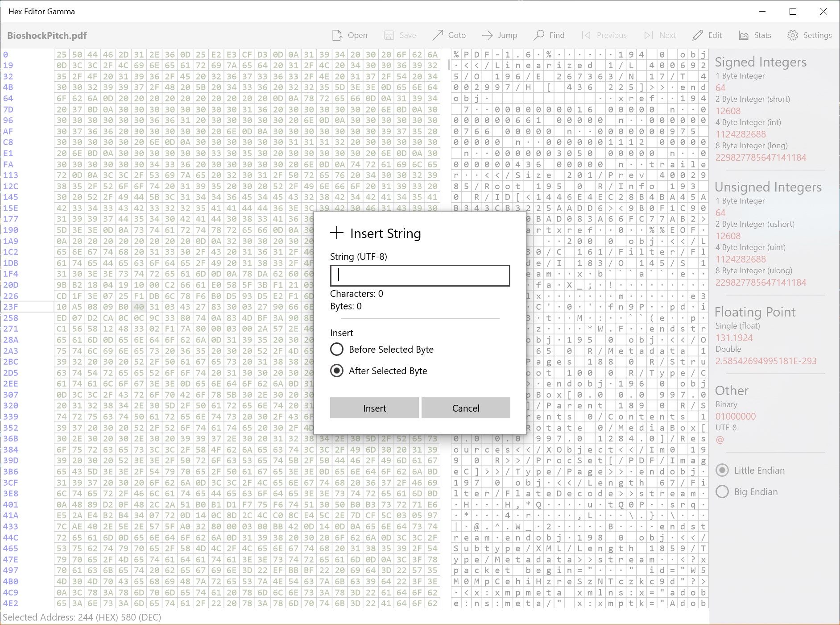Click the unsigned 8 Byte Integer (ulong) value

pos(761,283)
